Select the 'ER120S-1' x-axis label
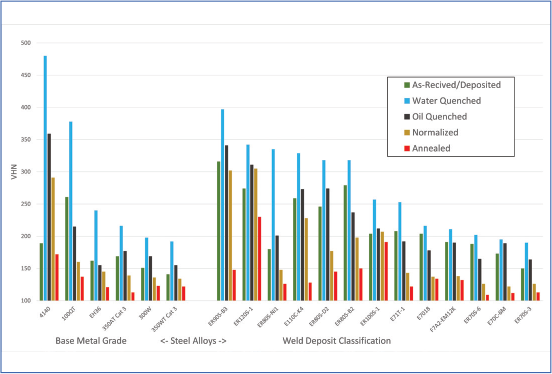Image resolution: width=552 pixels, height=374 pixels. (x=244, y=316)
